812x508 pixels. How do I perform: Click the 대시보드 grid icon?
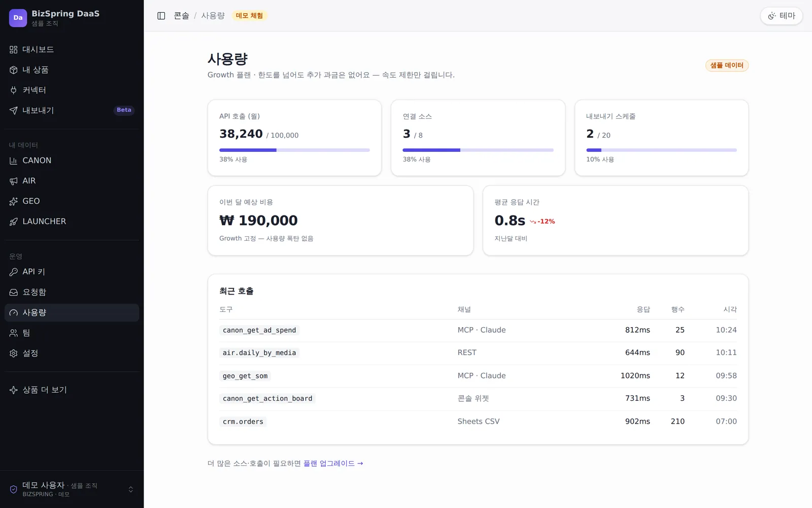14,49
